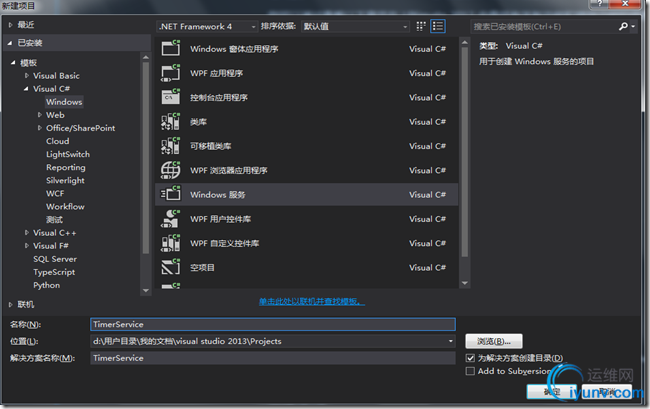The width and height of the screenshot is (650, 409).
Task: Open the .NET Framework 4 dropdown
Action: point(207,27)
